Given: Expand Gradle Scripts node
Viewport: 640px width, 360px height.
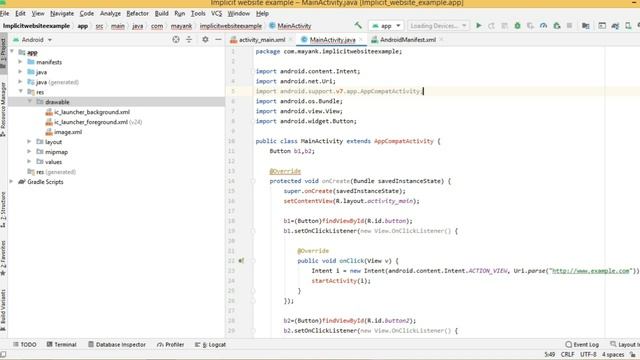Looking at the screenshot, I should pos(11,182).
